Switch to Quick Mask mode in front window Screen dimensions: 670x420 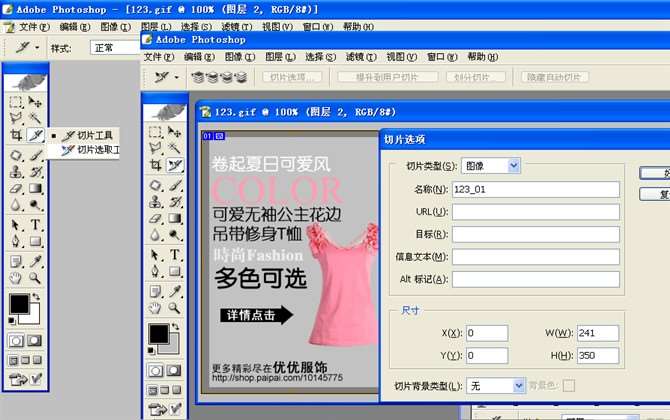pyautogui.click(x=174, y=370)
